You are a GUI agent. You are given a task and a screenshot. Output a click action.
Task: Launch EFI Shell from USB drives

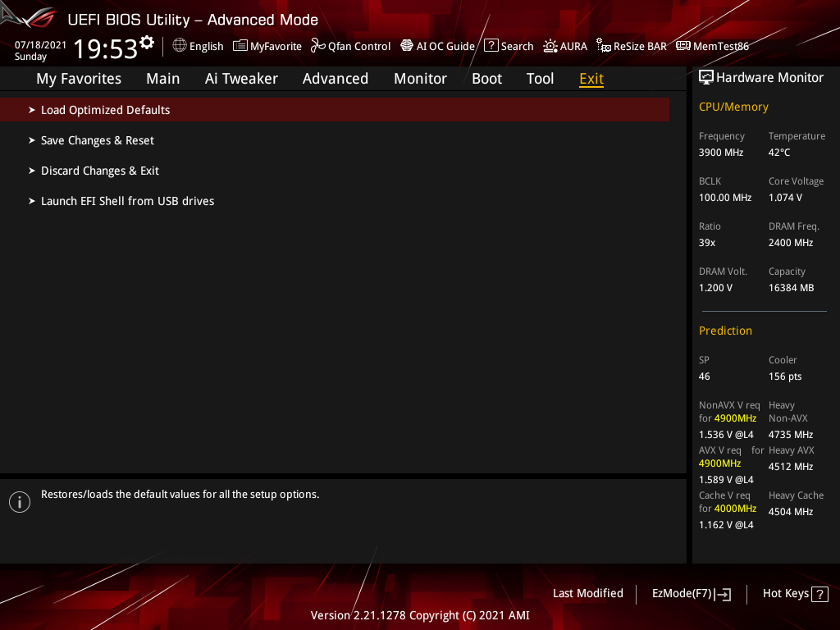[x=127, y=200]
